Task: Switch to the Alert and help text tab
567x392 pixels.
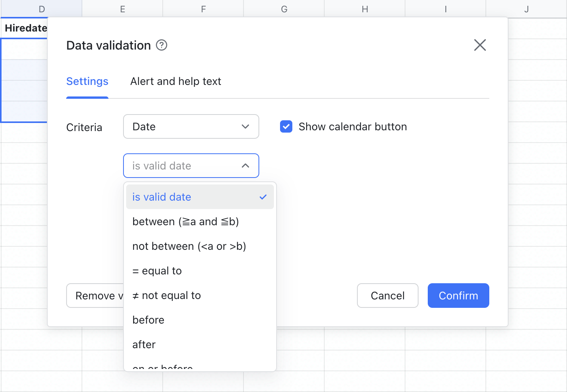Action: 176,81
